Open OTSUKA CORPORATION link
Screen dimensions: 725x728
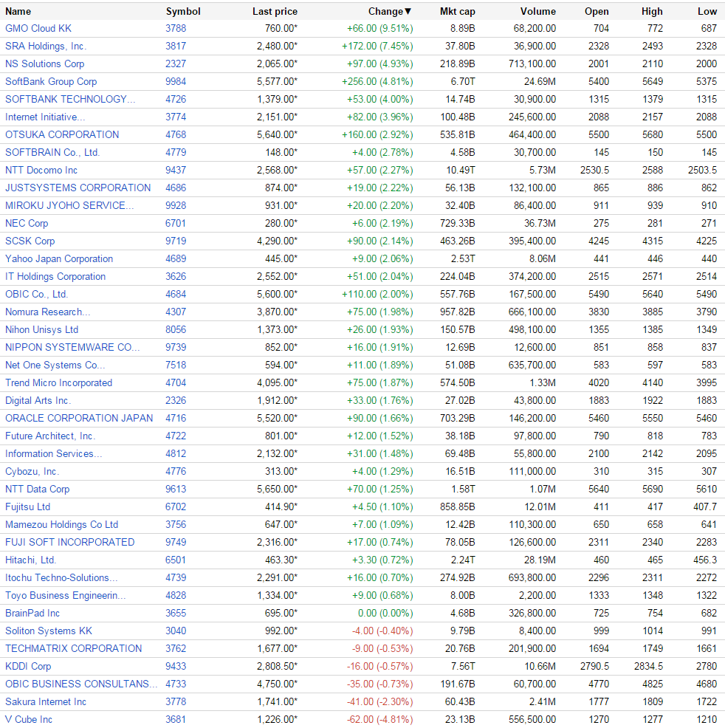(x=62, y=134)
